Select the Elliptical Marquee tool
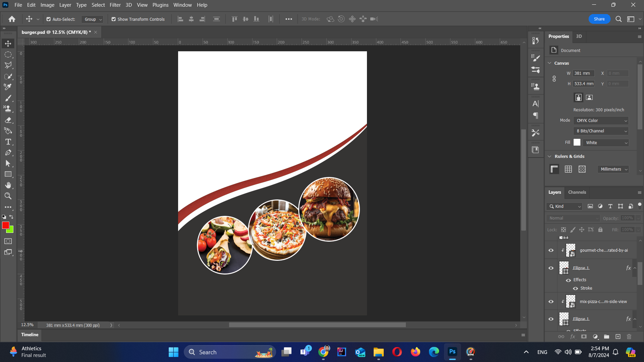Screen dimensions: 644x362 pos(8,54)
